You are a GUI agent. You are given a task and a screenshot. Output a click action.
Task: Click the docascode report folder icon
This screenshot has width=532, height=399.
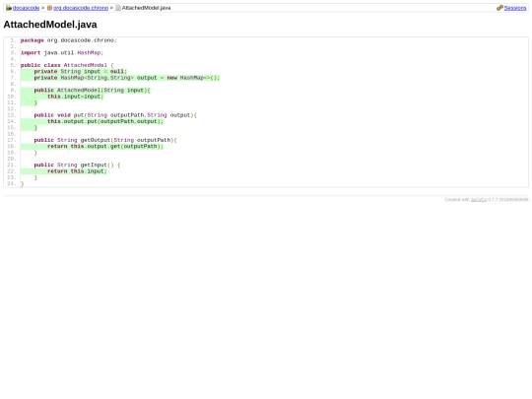coord(9,8)
